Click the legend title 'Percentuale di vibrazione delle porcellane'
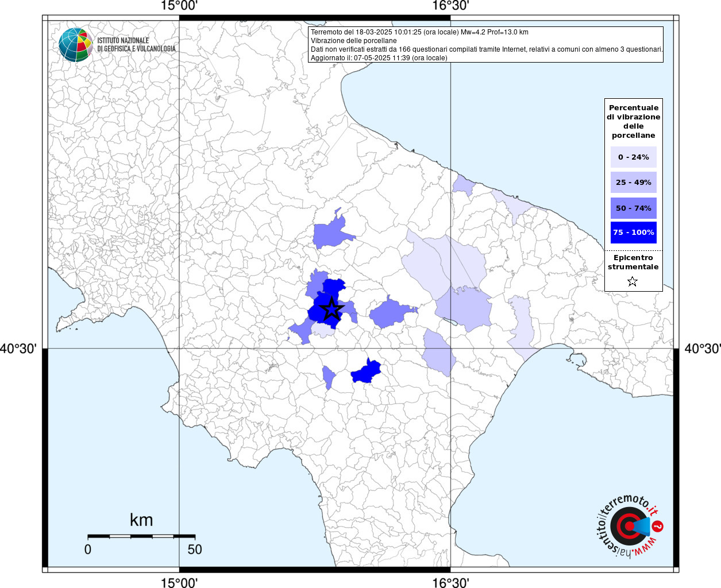The height and width of the screenshot is (588, 721). 633,122
